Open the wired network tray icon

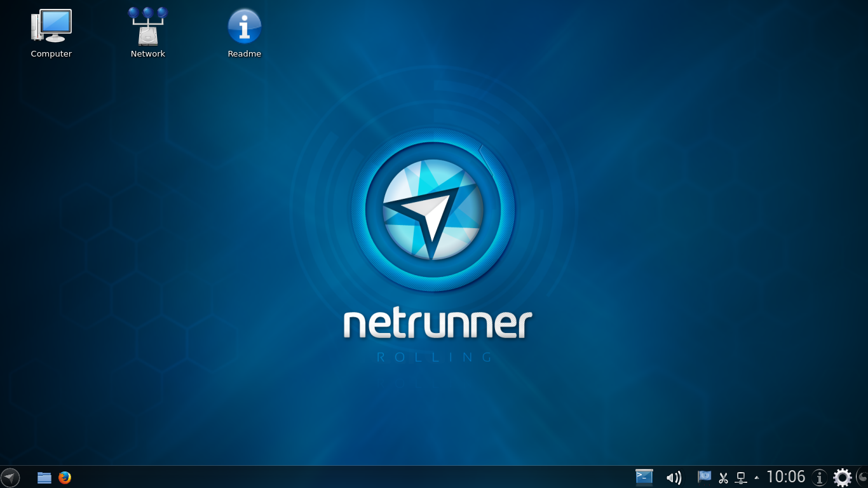coord(741,478)
